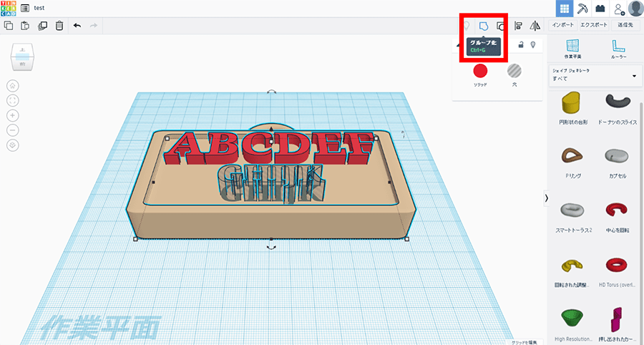Collapse the shapes panel side arrow
Screen dimensions: 644x345
(547, 198)
